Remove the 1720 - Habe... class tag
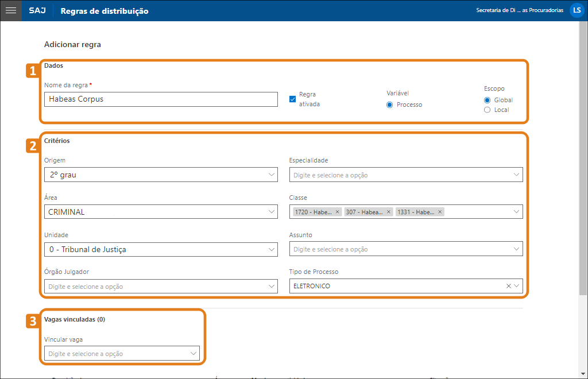Viewport: 588px width, 379px height. 338,212
